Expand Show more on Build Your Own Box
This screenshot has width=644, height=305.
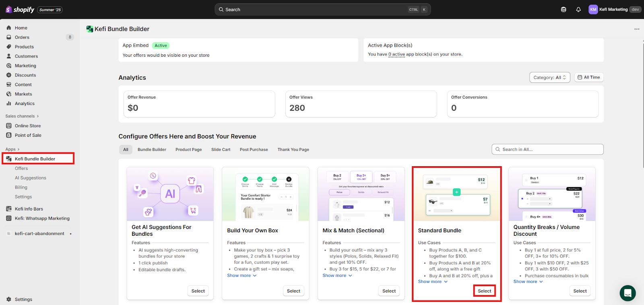click(x=242, y=276)
